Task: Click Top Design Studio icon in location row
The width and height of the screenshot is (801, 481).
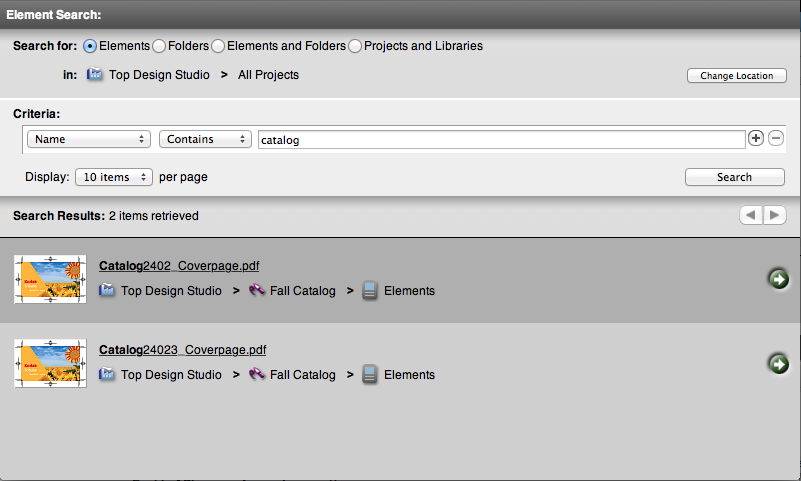Action: 96,75
